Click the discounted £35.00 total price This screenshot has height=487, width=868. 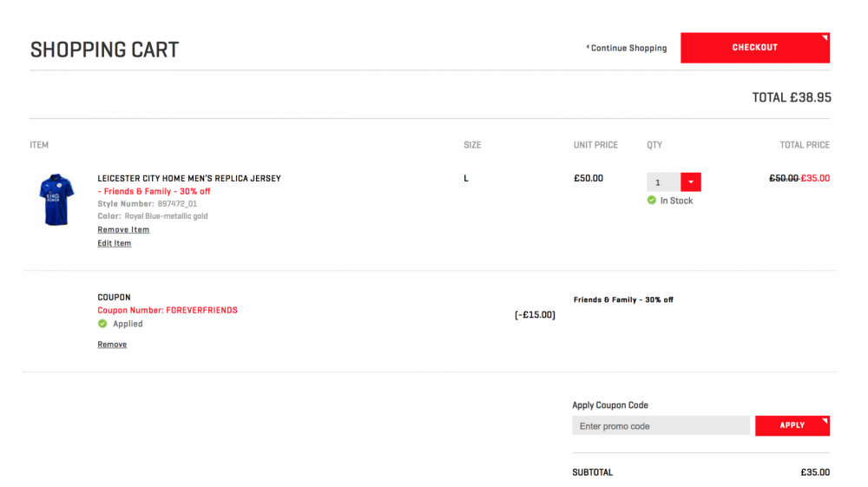pos(815,178)
